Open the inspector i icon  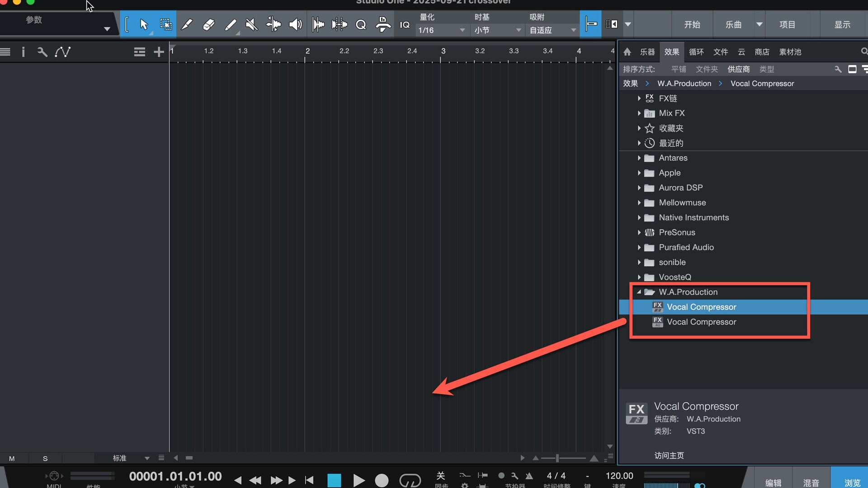point(23,52)
